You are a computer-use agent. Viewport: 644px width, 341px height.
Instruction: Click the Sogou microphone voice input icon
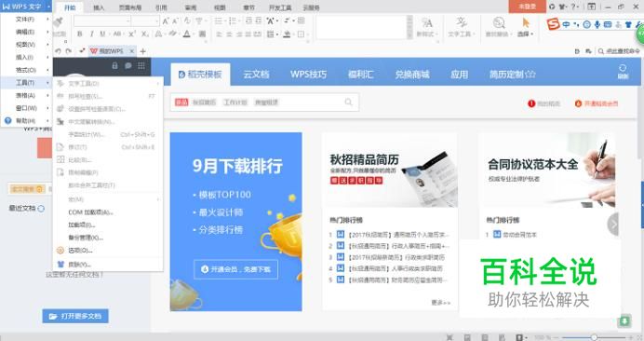(x=597, y=24)
